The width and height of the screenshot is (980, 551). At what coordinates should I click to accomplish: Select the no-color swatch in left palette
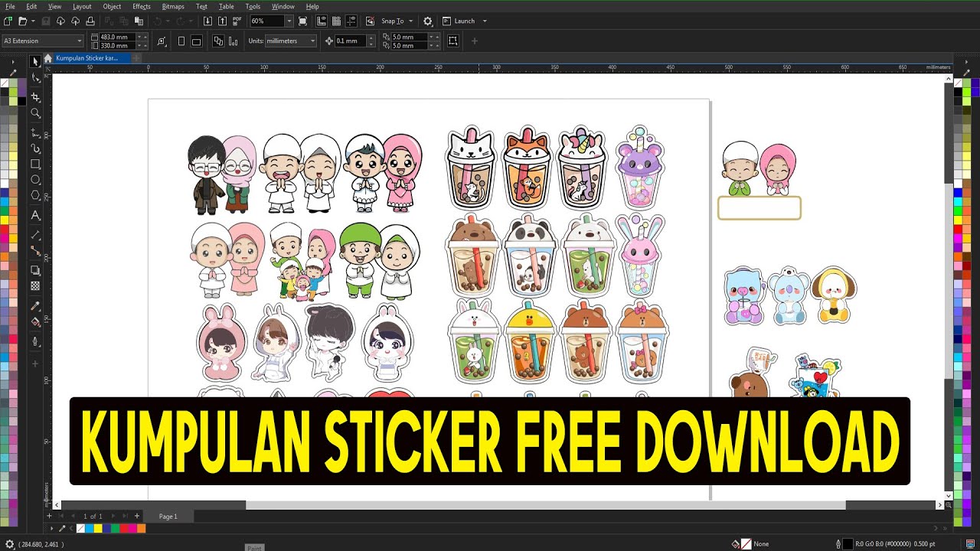(x=5, y=83)
